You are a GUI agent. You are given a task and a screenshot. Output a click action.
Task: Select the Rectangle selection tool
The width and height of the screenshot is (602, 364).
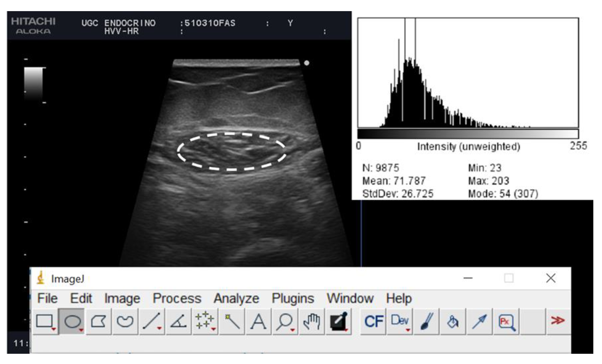[x=45, y=321]
